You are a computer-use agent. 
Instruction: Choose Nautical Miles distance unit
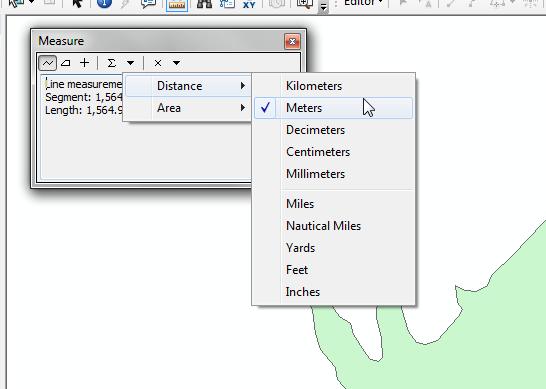pos(334,226)
